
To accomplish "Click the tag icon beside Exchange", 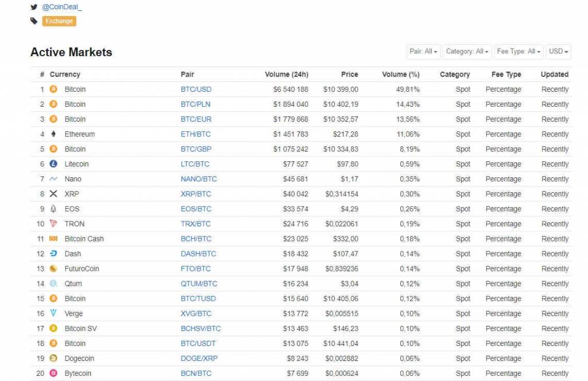I will click(x=34, y=21).
